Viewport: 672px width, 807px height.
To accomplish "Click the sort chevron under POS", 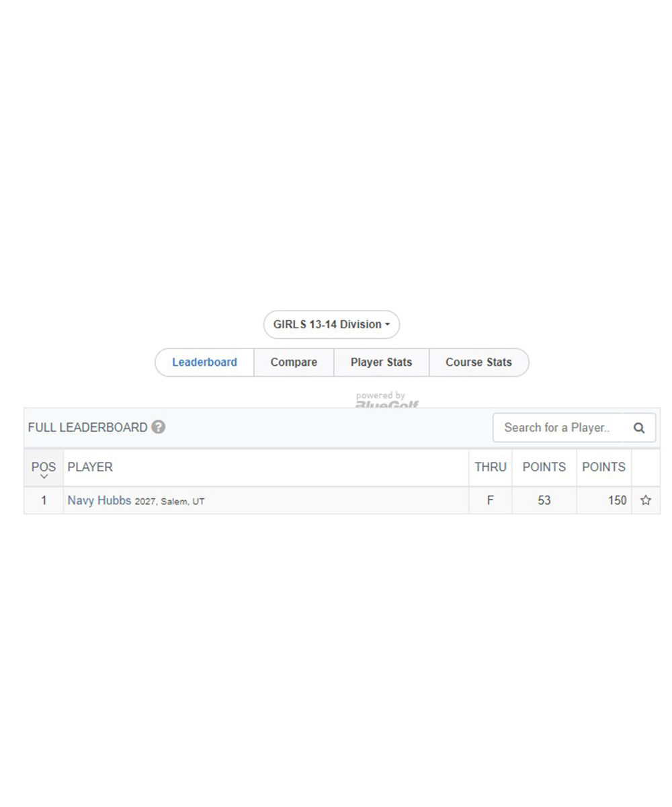I will pos(44,477).
